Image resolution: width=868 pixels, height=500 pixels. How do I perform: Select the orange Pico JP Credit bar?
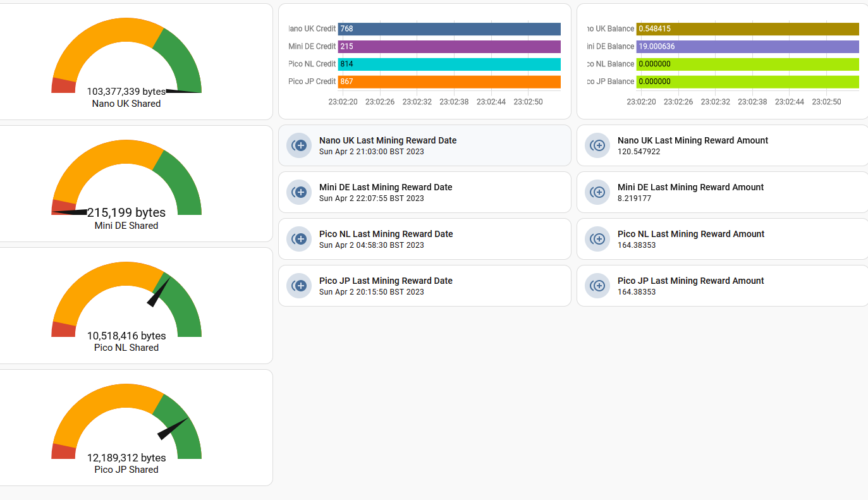(x=449, y=82)
